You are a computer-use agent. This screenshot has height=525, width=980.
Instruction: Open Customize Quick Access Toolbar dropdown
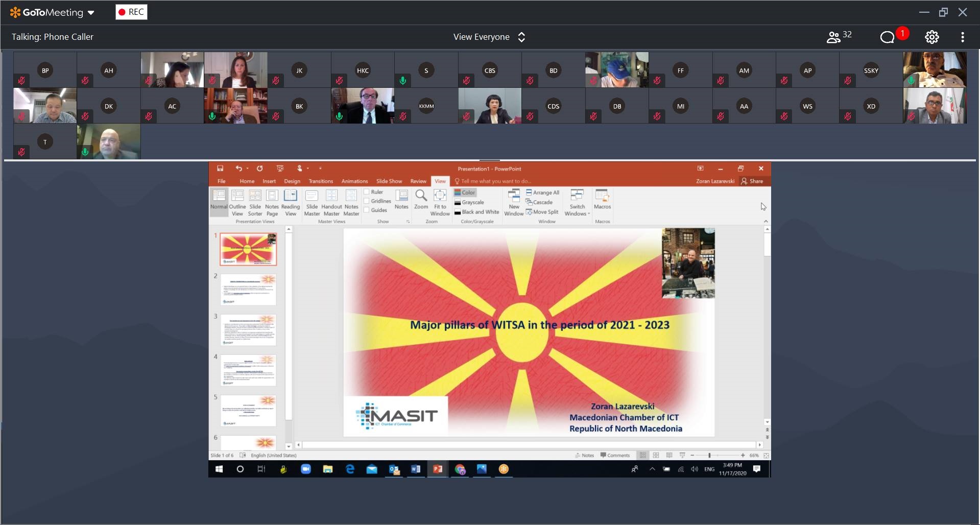[320, 169]
